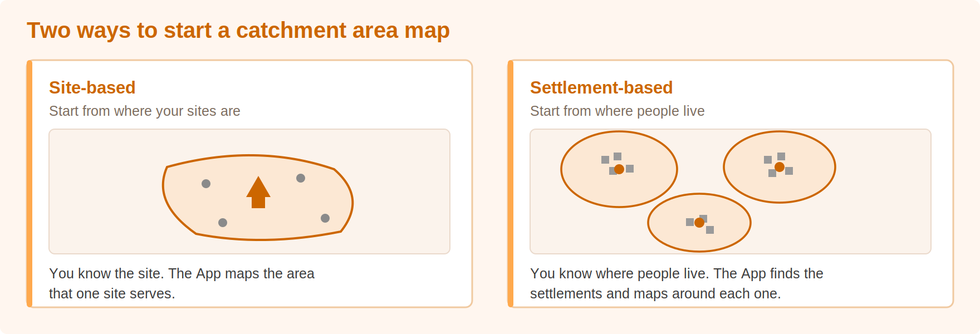Select the 'Start from where your sites are' subtitle

pos(145,111)
